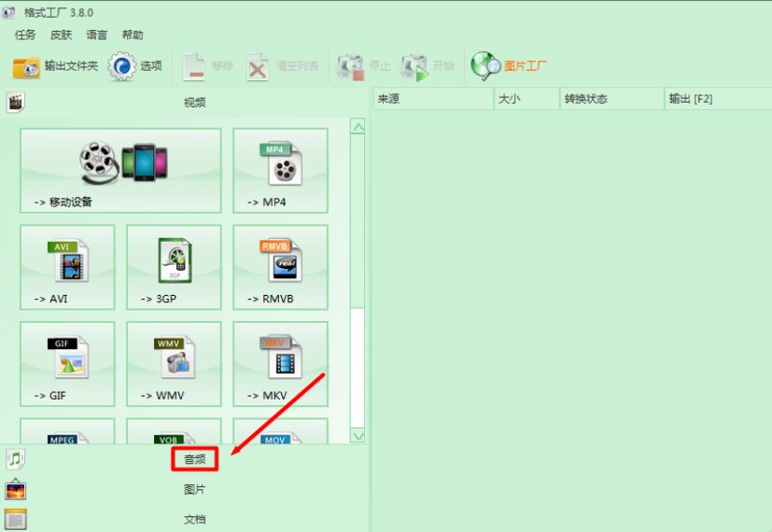Choose the MPEG conversion tile
This screenshot has width=772, height=532.
click(x=67, y=431)
